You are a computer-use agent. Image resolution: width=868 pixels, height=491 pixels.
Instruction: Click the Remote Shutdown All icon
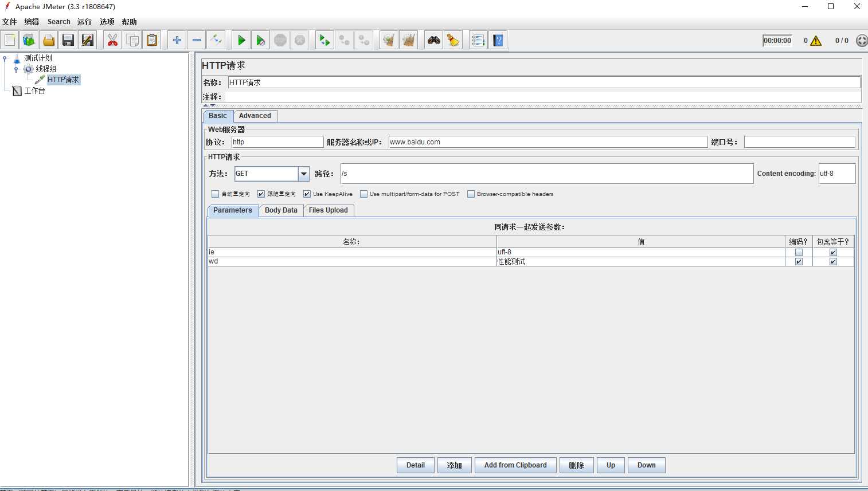pos(364,40)
